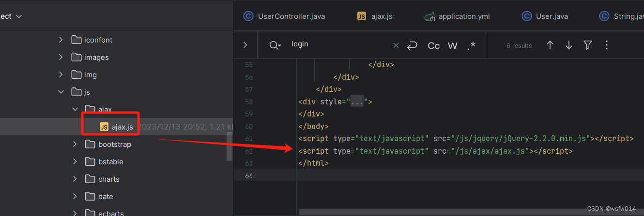Clear the search text with the X
Image resolution: width=644 pixels, height=216 pixels.
pos(396,45)
